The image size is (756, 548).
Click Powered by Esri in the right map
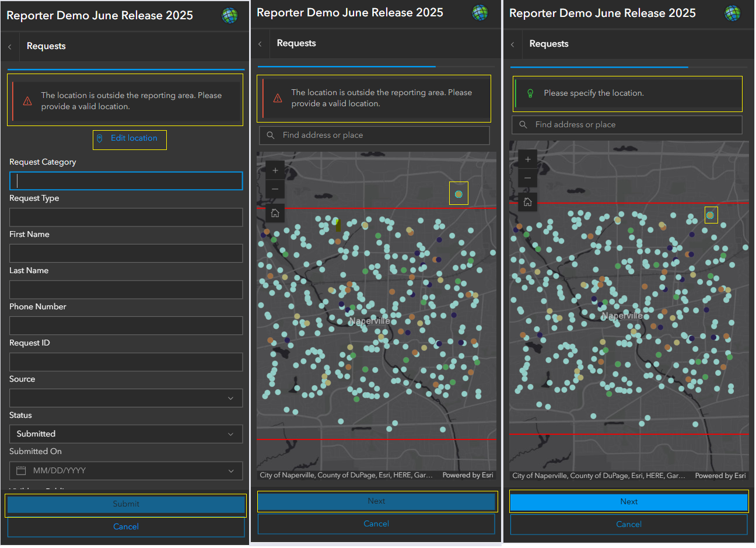click(720, 476)
